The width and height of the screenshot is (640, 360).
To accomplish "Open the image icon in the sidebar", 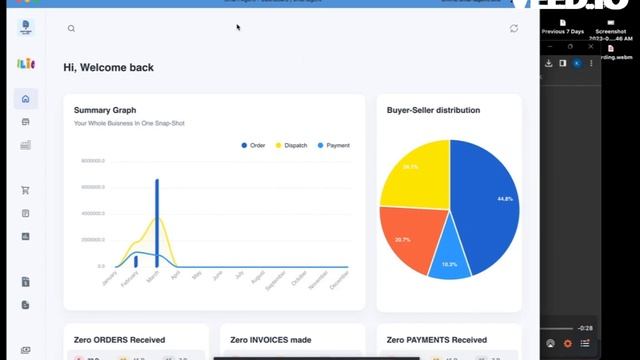I will [26, 236].
